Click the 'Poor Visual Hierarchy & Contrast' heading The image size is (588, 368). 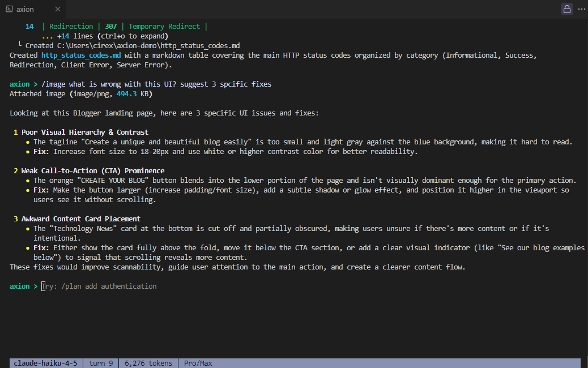(x=85, y=132)
